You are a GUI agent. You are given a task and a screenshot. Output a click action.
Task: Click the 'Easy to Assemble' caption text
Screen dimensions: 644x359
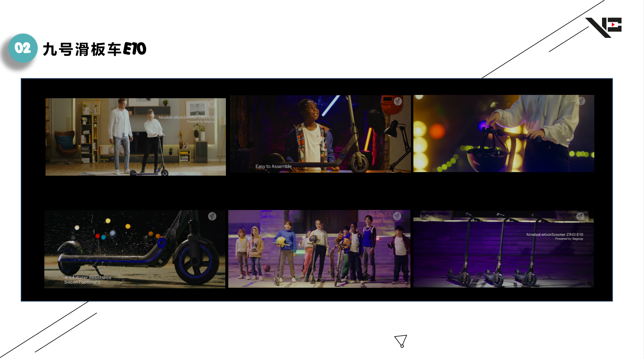(x=274, y=166)
